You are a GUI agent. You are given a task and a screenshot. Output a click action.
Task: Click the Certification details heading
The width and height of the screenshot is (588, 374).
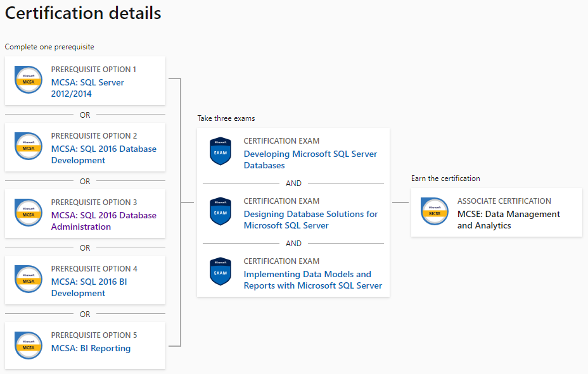click(83, 13)
